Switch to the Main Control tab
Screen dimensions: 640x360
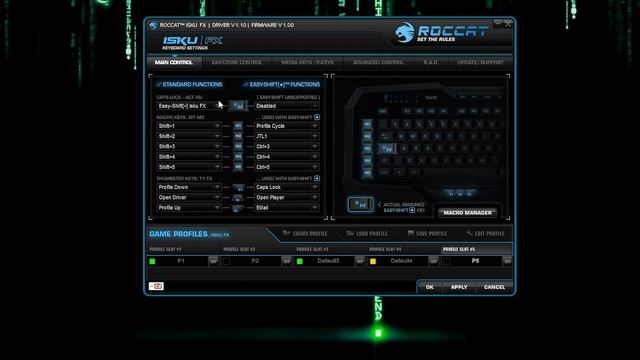174,62
